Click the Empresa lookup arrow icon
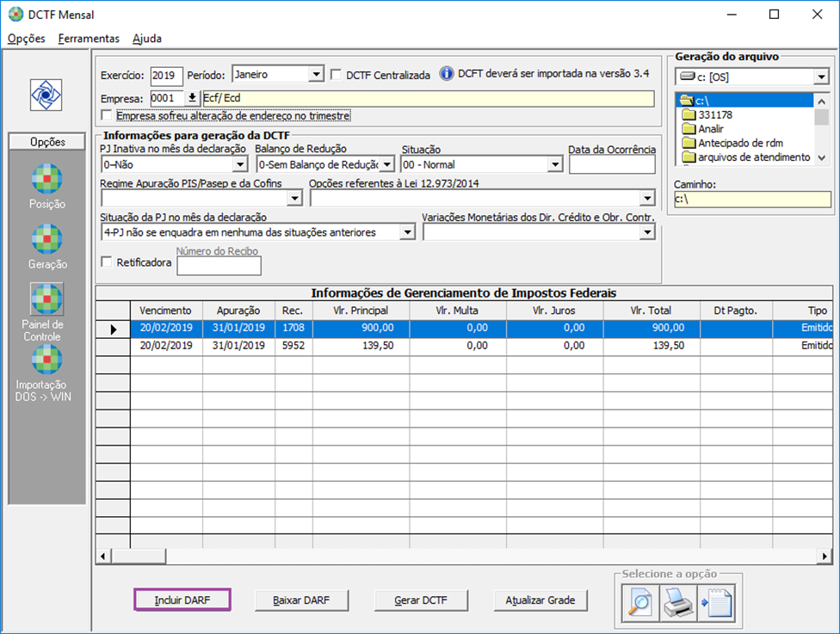The height and width of the screenshot is (634, 840). [192, 98]
